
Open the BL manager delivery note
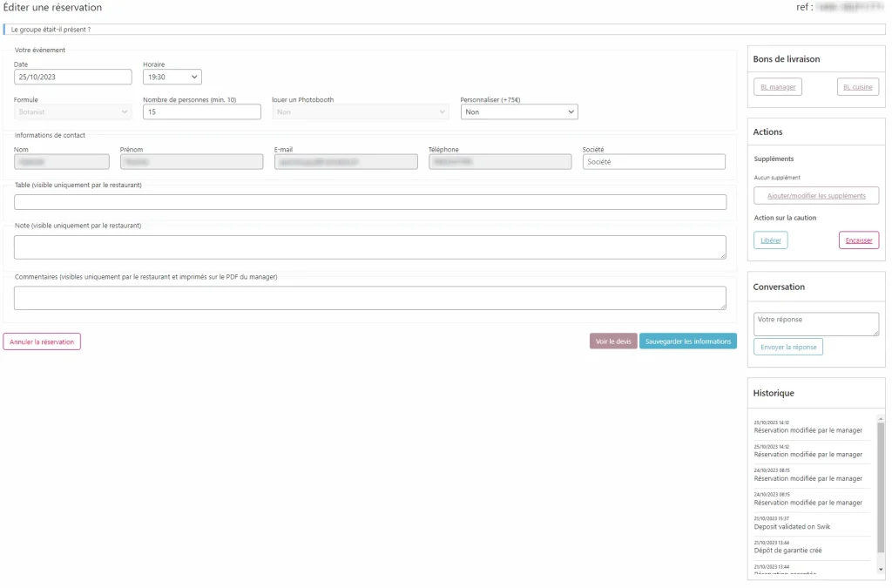click(x=778, y=87)
